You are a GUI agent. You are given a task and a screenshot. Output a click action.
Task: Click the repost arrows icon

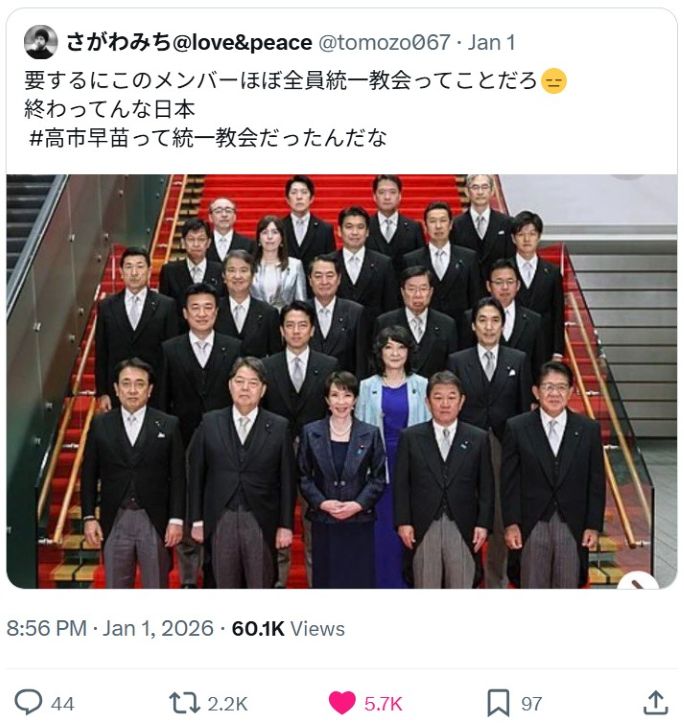(184, 702)
